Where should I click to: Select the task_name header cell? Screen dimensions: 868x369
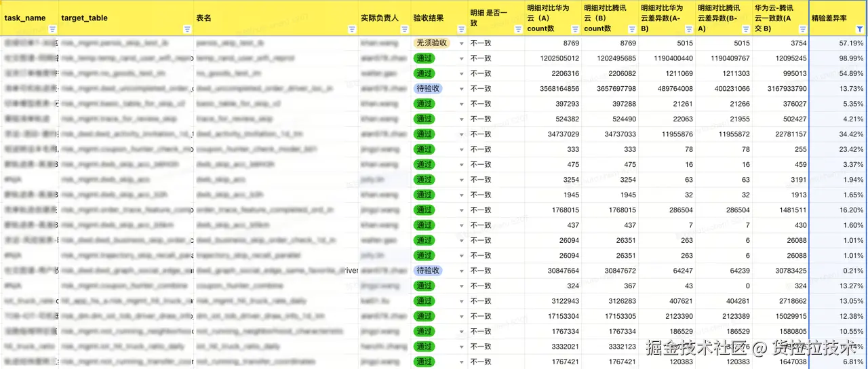(30, 19)
